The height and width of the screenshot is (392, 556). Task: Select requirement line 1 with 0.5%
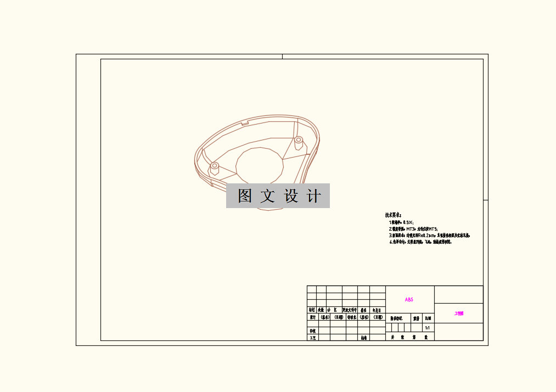pyautogui.click(x=401, y=222)
